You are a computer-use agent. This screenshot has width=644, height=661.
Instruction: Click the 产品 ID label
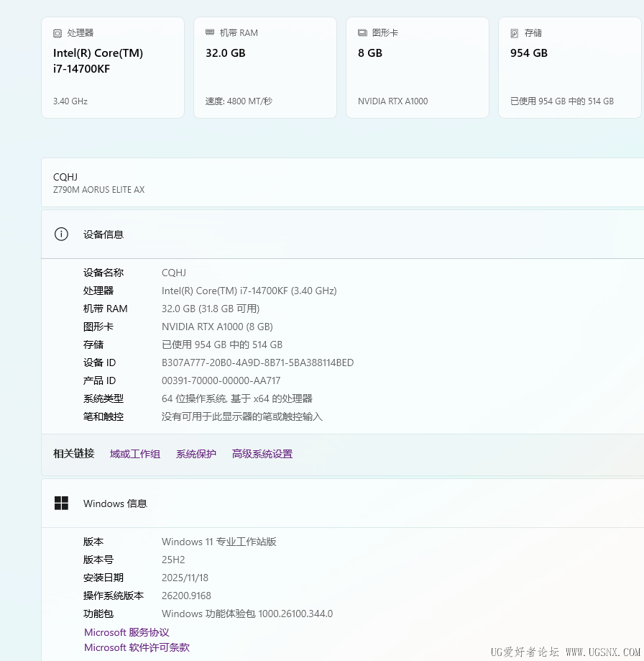99,380
